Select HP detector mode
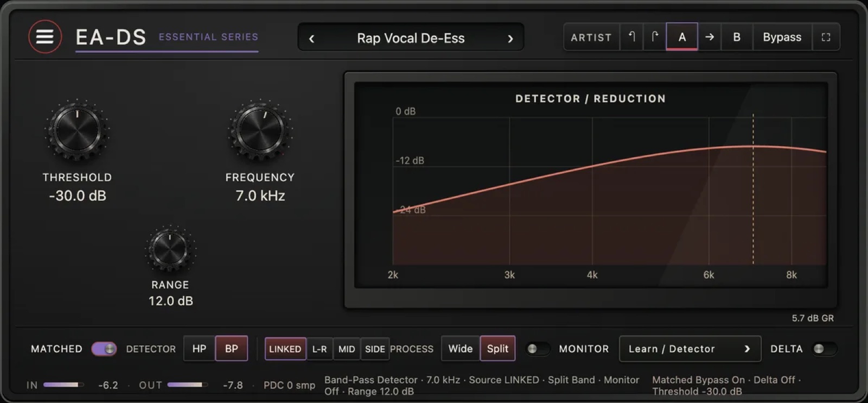 pyautogui.click(x=199, y=349)
